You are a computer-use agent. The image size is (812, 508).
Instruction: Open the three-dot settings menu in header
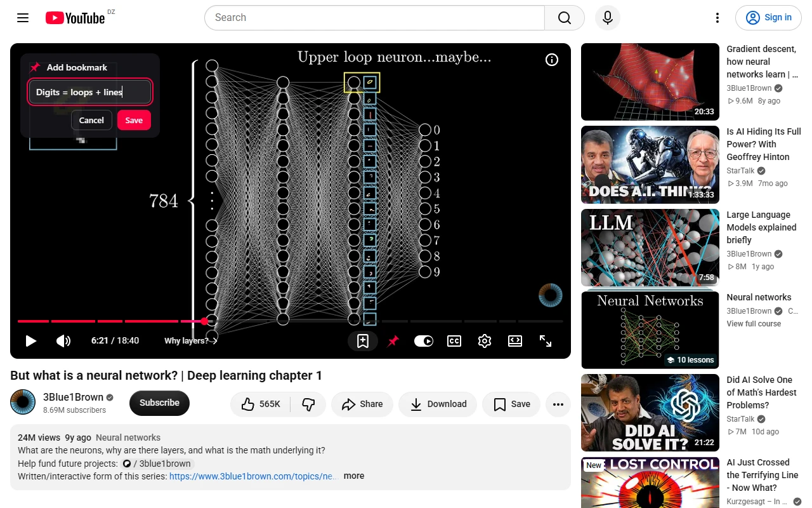click(x=717, y=18)
